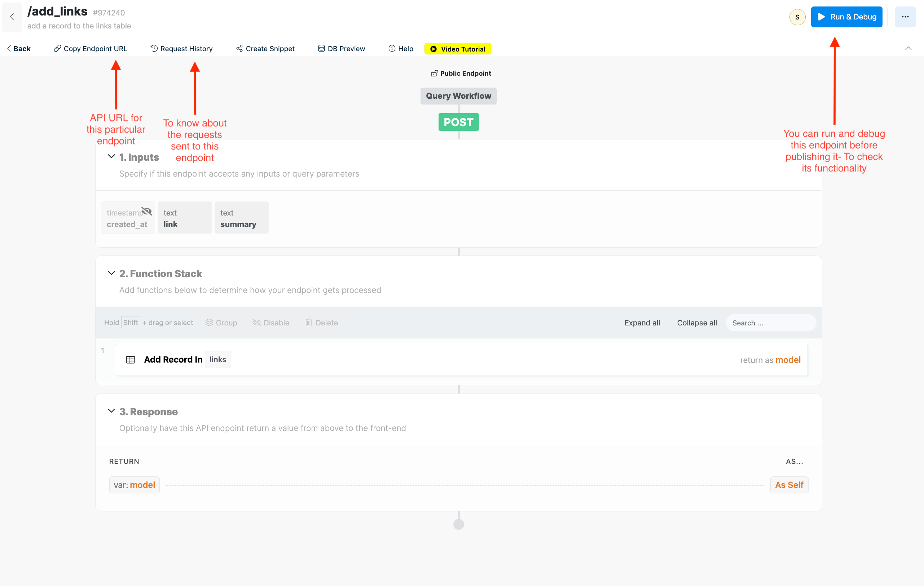Click the endpoint title /add_links
Image resolution: width=924 pixels, height=586 pixels.
57,12
